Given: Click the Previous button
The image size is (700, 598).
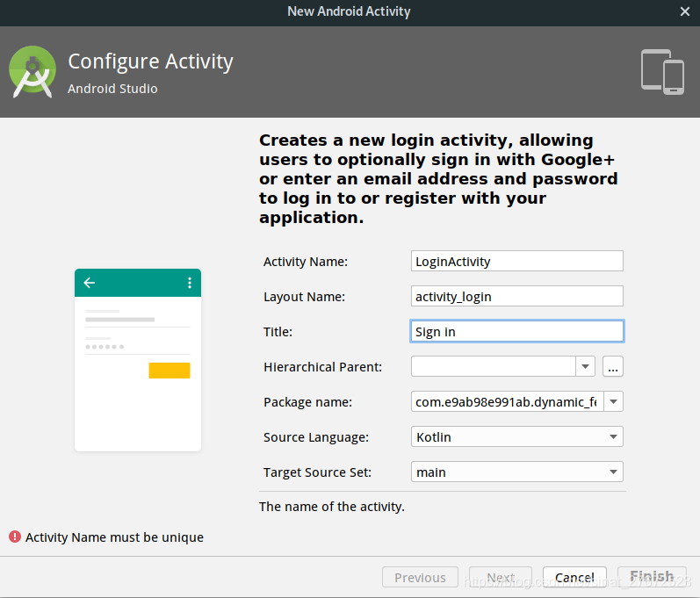Looking at the screenshot, I should pos(420,578).
